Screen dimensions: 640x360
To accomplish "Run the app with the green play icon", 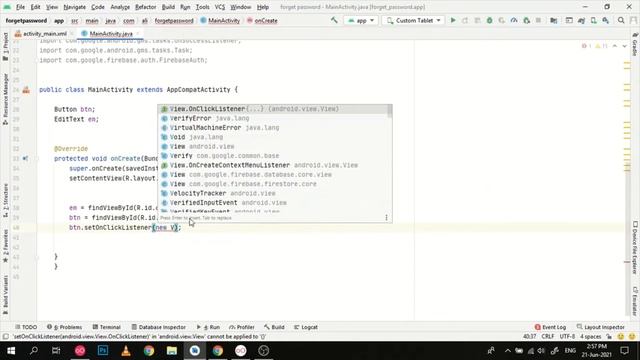I will (x=453, y=20).
